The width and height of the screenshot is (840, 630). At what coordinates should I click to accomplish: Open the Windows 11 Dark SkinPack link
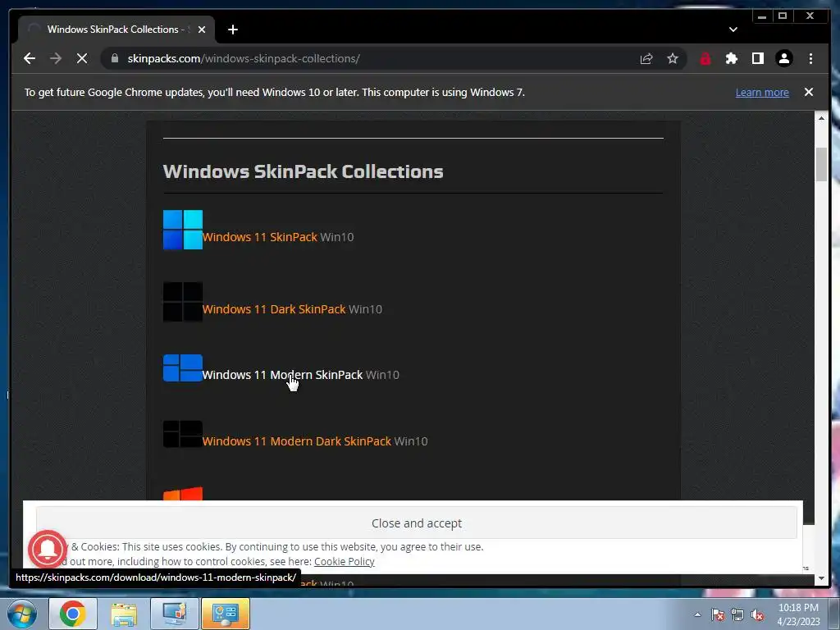[x=274, y=309]
